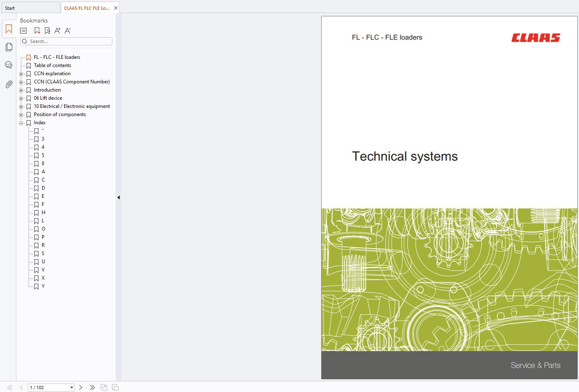579x392 pixels.
Task: Select the 10 Electrical / Electronic equipment bookmark
Action: 72,106
